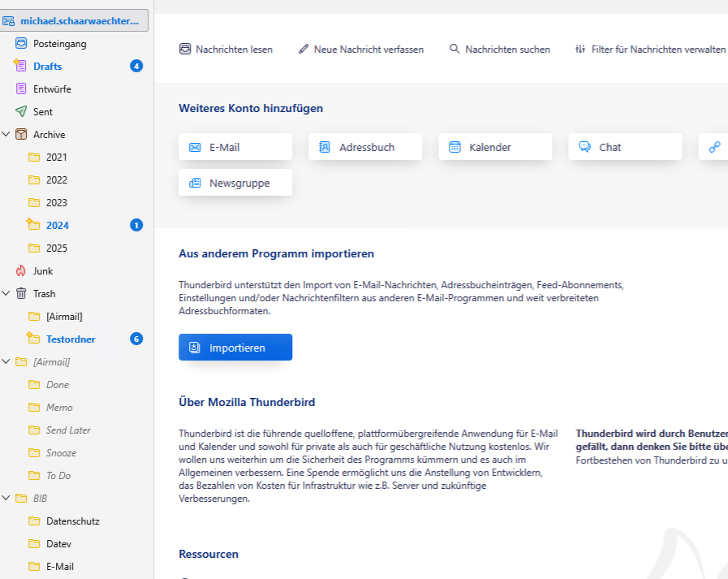Add a Kalender account

coord(495,147)
